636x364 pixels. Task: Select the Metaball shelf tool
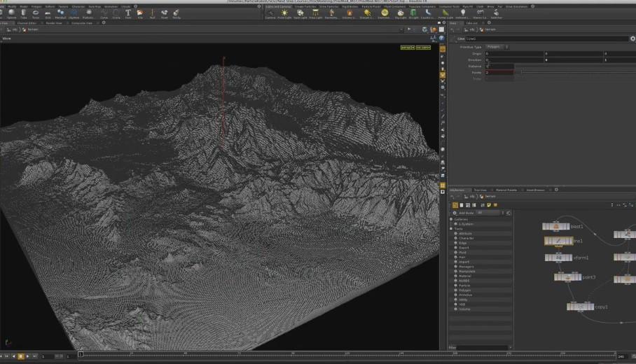(60, 14)
